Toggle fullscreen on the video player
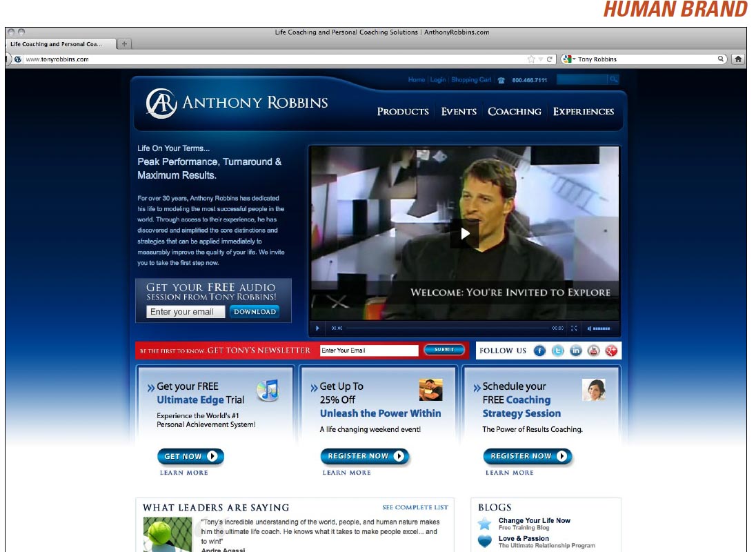This screenshot has height=552, width=756. point(574,328)
